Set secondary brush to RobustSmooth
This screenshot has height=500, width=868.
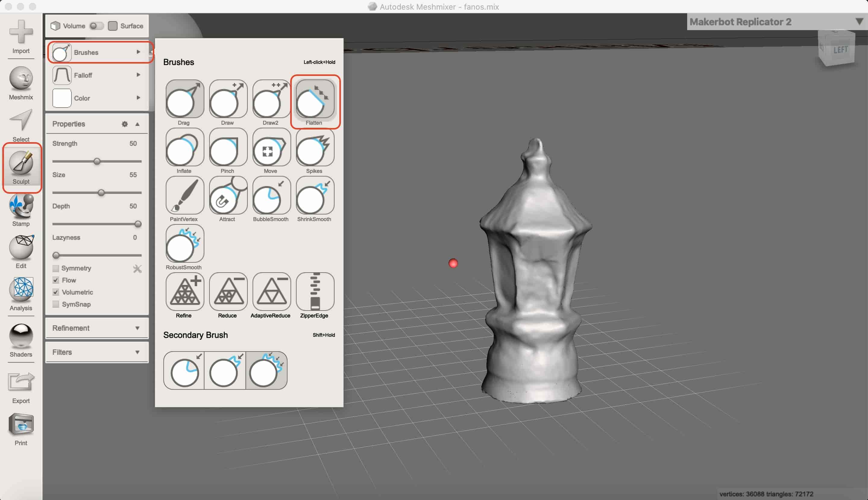click(266, 370)
